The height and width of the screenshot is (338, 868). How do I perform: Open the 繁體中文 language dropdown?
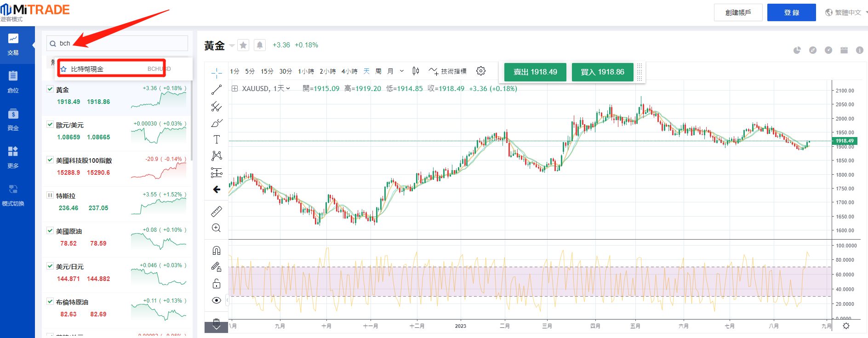(846, 12)
